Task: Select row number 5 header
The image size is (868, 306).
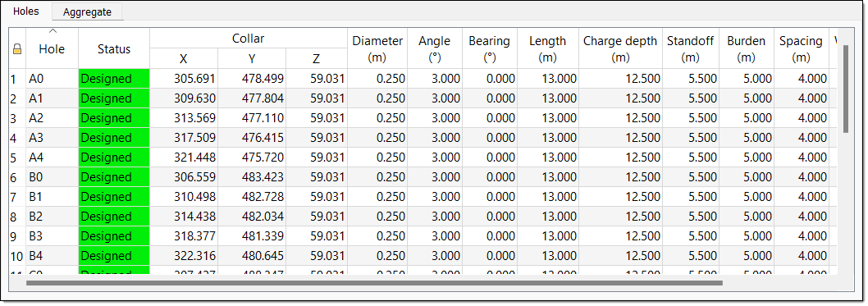Action: [17, 158]
